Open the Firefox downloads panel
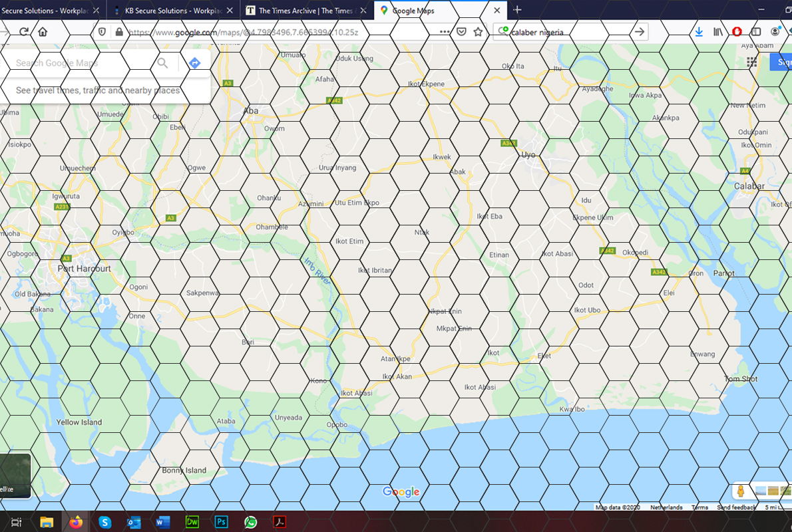The width and height of the screenshot is (792, 532). tap(699, 32)
